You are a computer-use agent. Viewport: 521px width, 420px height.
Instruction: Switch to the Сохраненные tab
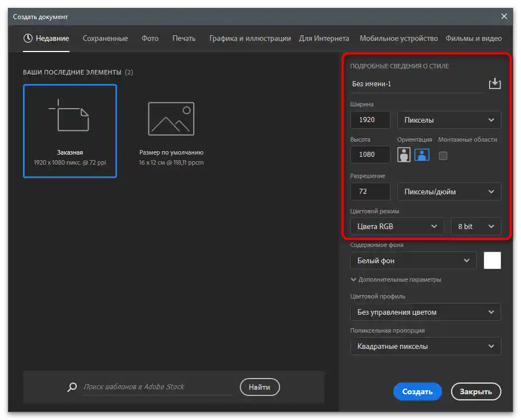click(105, 39)
